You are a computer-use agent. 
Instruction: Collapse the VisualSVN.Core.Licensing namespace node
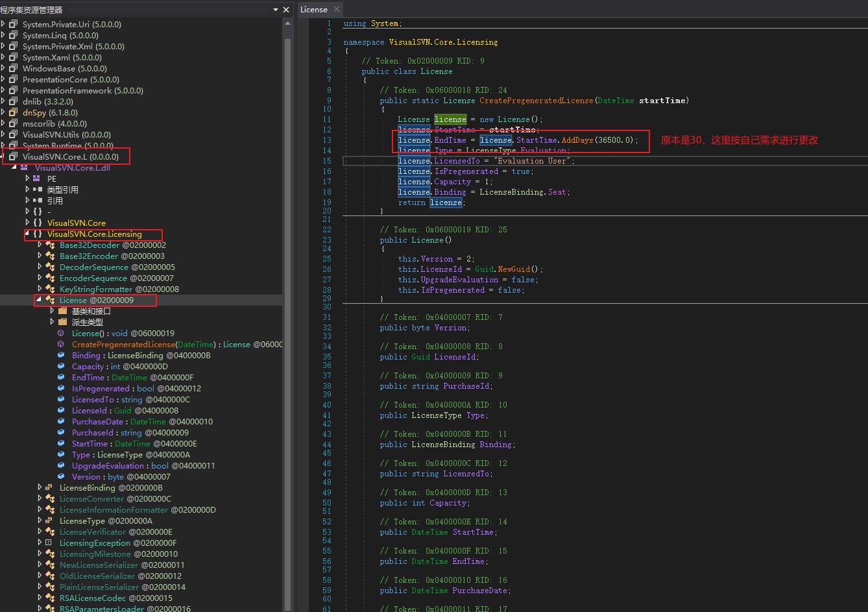[27, 234]
